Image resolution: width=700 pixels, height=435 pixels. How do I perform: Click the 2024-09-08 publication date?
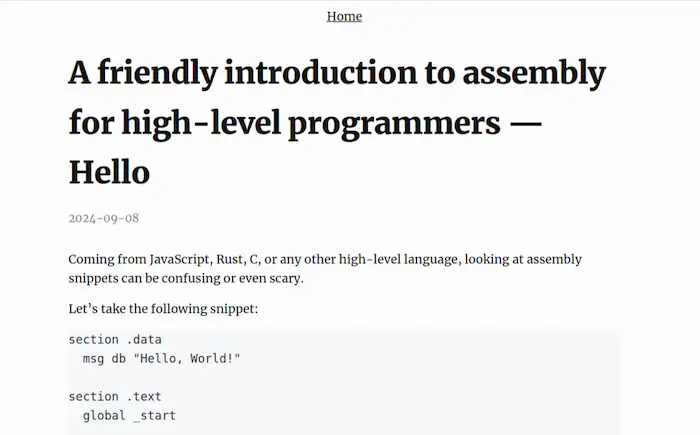(103, 218)
